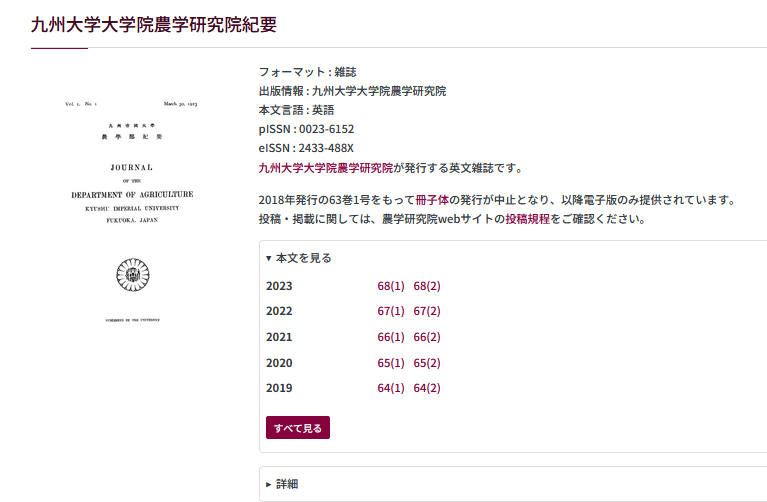Image resolution: width=767 pixels, height=502 pixels.
Task: Select the year 2020 row label
Action: point(279,363)
